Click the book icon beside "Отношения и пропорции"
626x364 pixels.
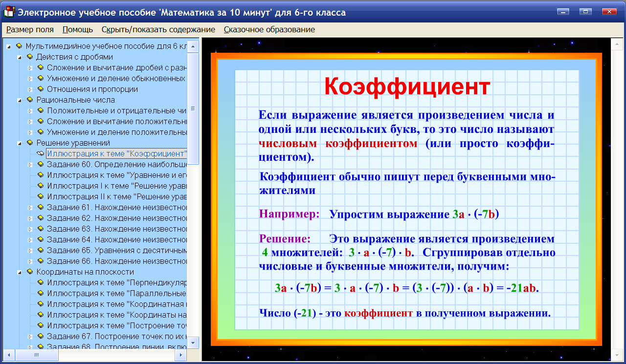tap(41, 89)
